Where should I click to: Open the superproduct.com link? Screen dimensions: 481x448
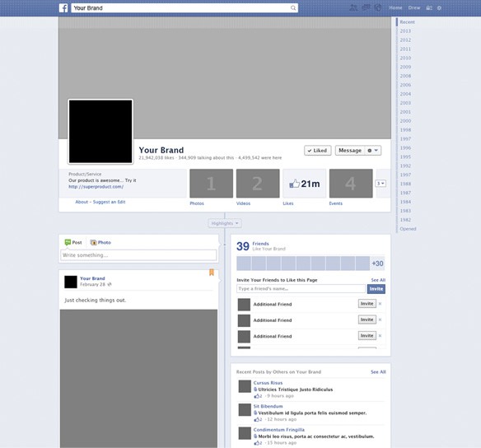pyautogui.click(x=96, y=187)
